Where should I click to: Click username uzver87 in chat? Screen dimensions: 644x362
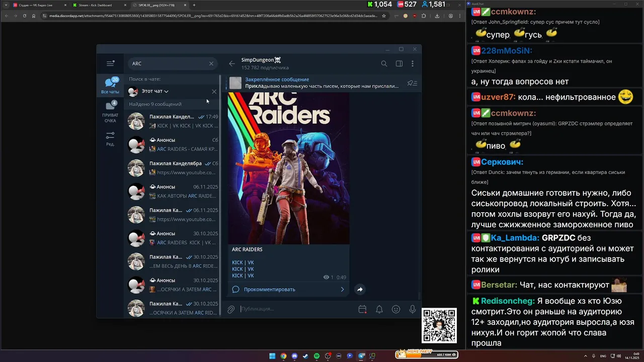pyautogui.click(x=498, y=97)
